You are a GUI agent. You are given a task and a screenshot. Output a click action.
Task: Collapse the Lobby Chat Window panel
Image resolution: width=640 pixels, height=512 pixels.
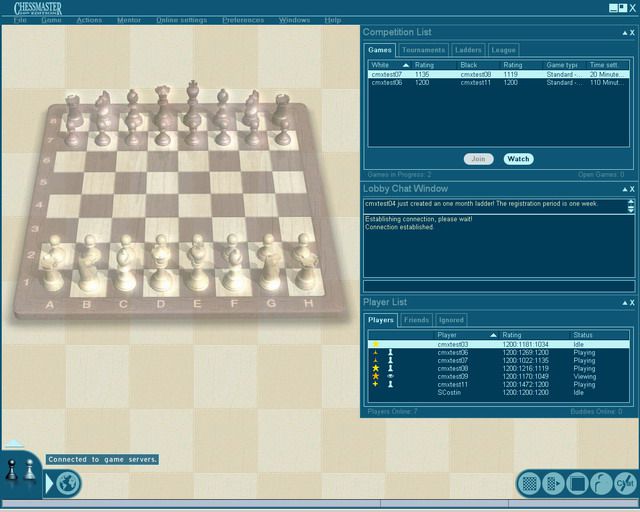tap(621, 188)
